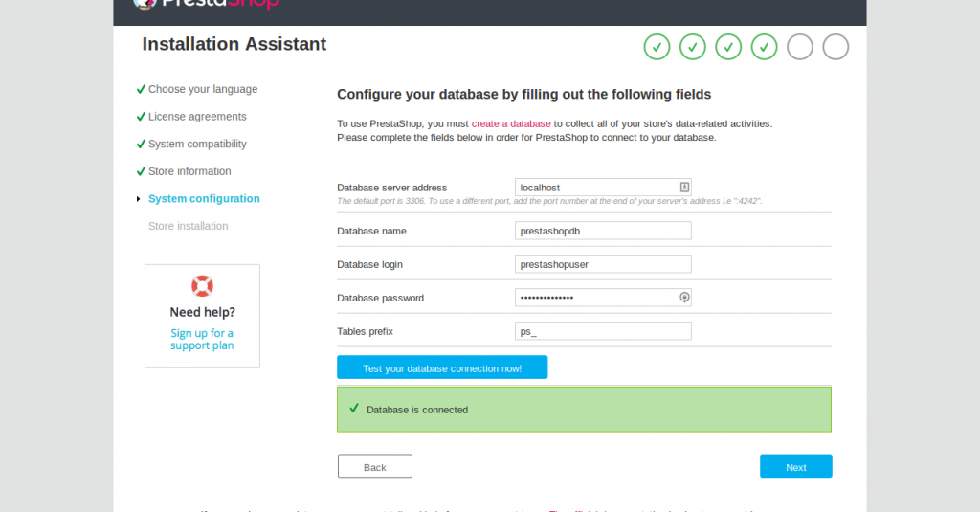The image size is (980, 512).
Task: Click arrow marker beside System configuration
Action: coord(138,199)
